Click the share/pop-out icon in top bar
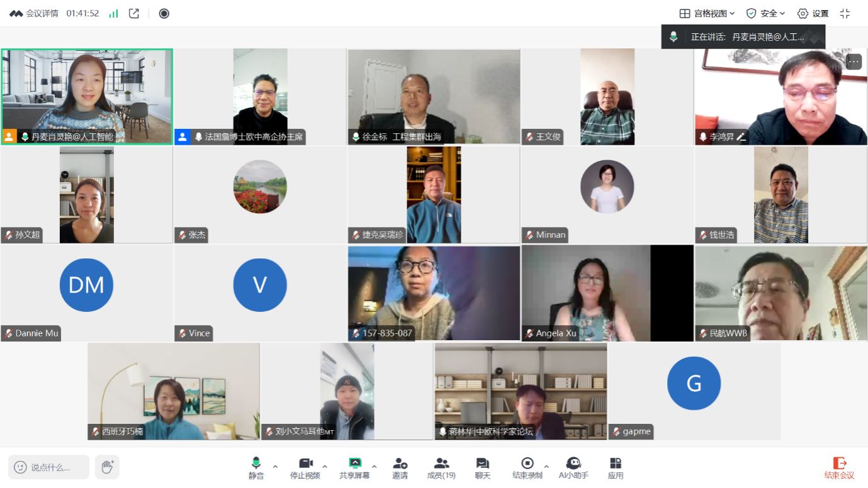868x488 pixels. click(x=134, y=13)
